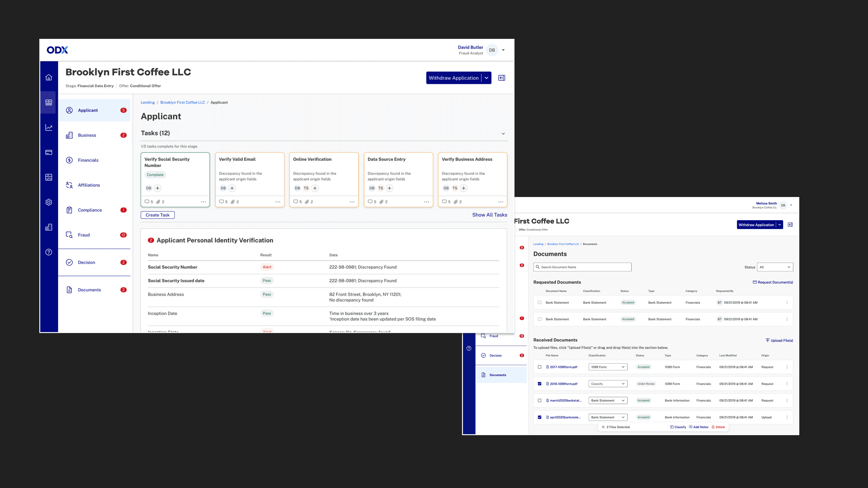Screen dimensions: 868x488
Task: Click the settings gear sidebar icon
Action: coord(49,202)
